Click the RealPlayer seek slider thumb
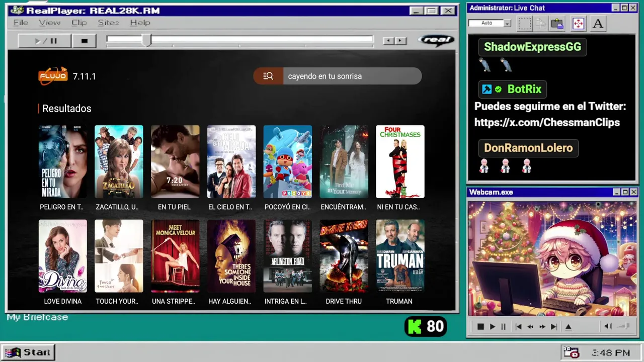 pyautogui.click(x=146, y=41)
